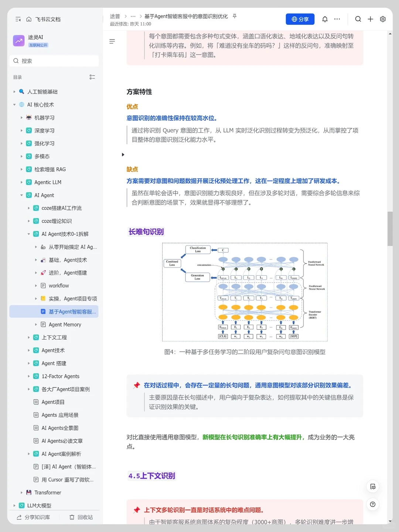The height and width of the screenshot is (532, 399).
Task: Click the 方案特性 heading
Action: click(139, 92)
